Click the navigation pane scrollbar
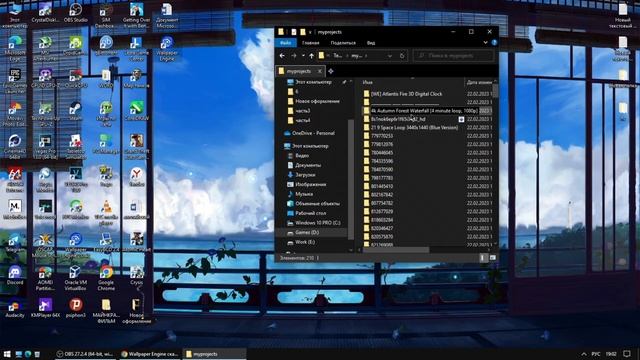 pos(351,180)
